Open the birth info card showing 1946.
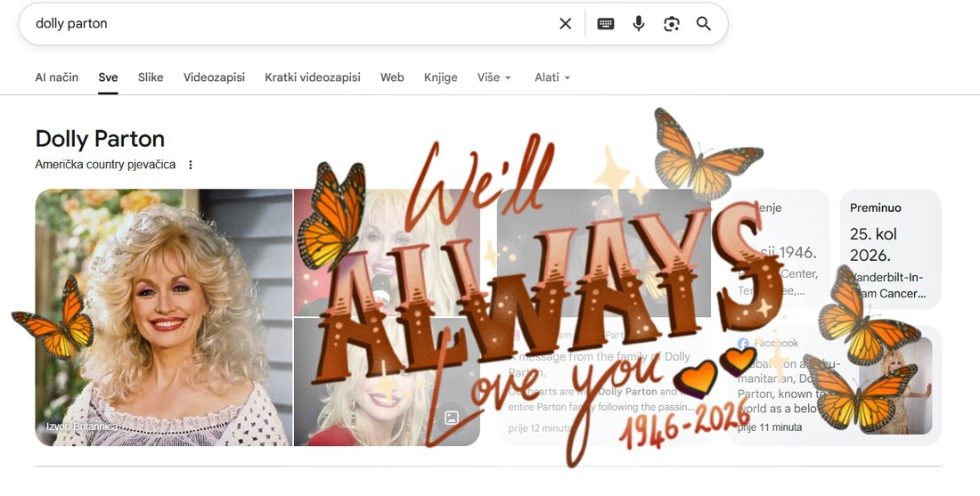This screenshot has width=980, height=496. pos(779,248)
